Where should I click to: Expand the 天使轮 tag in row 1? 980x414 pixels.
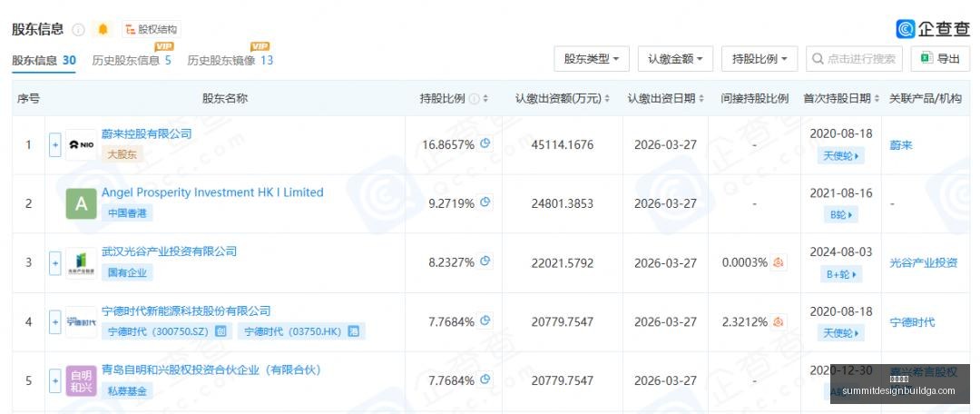(x=840, y=156)
